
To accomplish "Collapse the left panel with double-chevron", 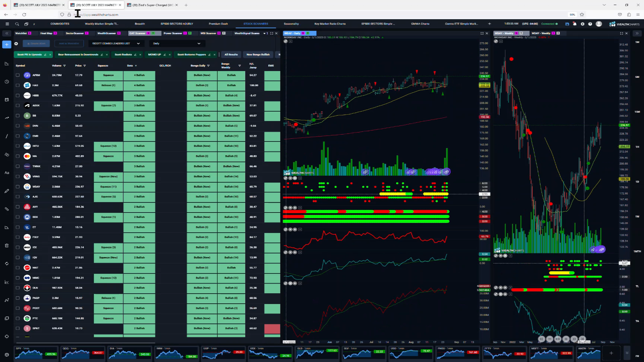I will tap(7, 33).
